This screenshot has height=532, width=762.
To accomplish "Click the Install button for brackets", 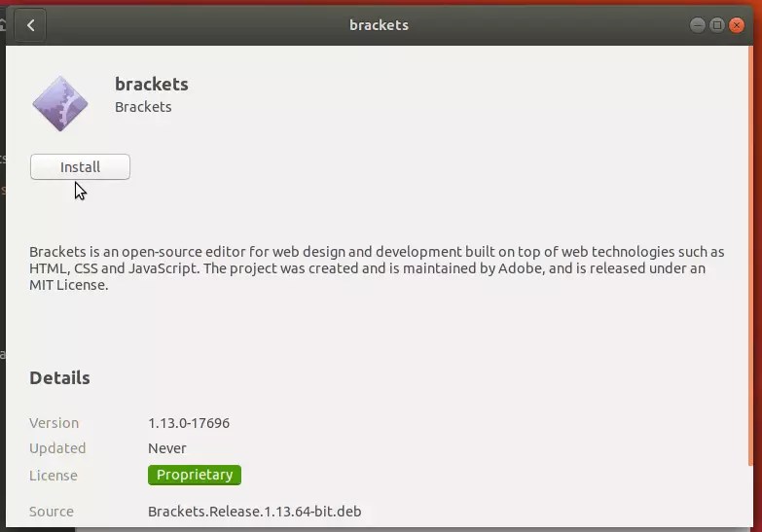I will pyautogui.click(x=80, y=166).
